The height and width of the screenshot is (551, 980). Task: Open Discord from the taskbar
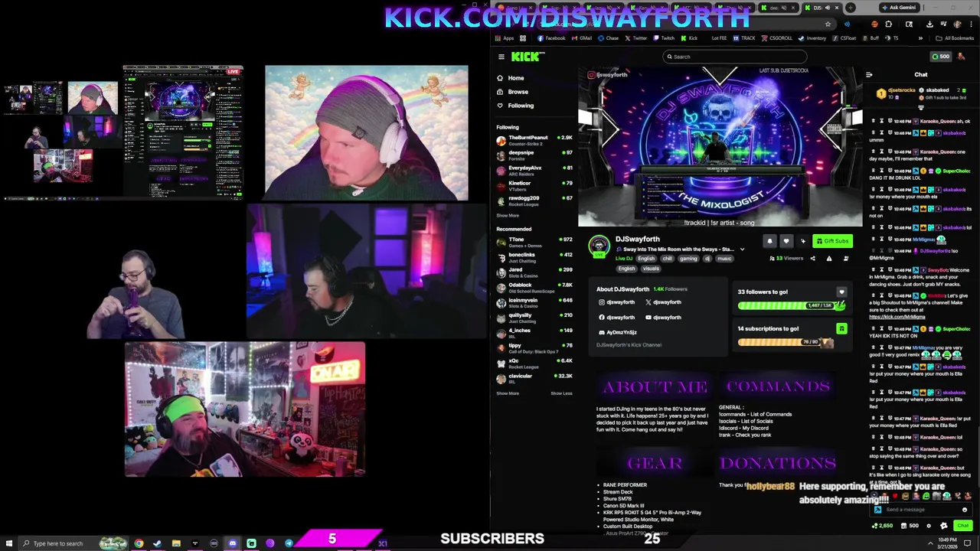[233, 543]
